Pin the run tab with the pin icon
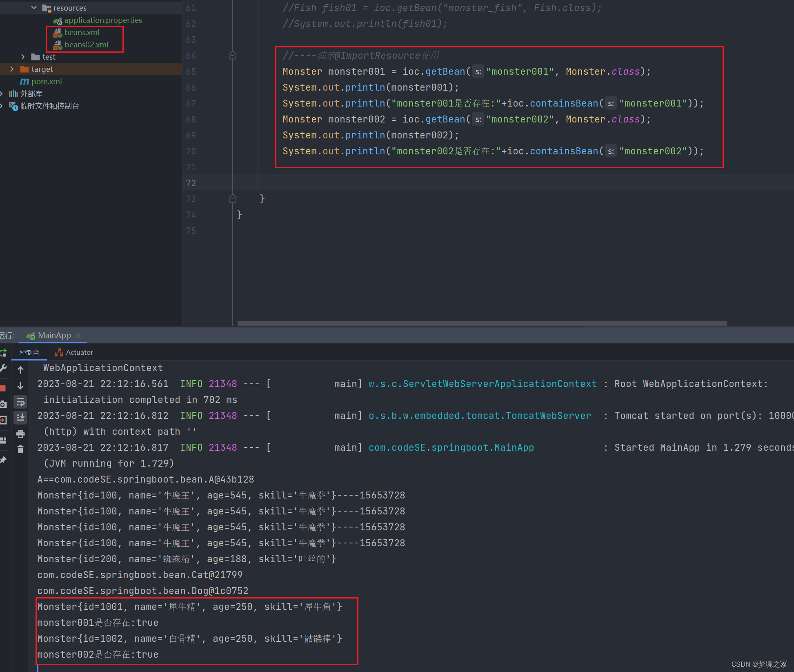The width and height of the screenshot is (794, 672). pos(3,460)
